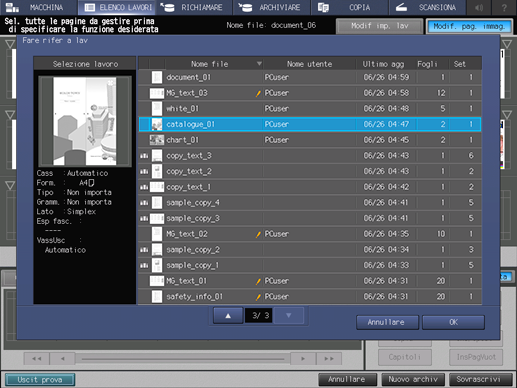Click the job preview thumbnail image
Image resolution: width=517 pixels, height=388 pixels.
85,121
